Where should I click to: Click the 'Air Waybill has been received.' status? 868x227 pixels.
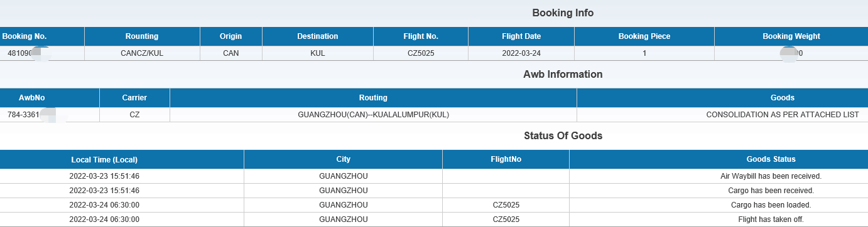pos(771,176)
